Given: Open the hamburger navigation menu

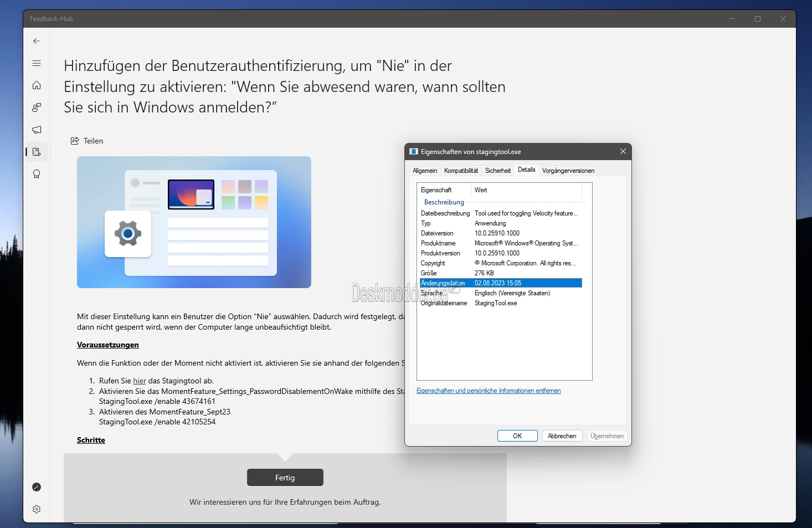Looking at the screenshot, I should [x=37, y=63].
